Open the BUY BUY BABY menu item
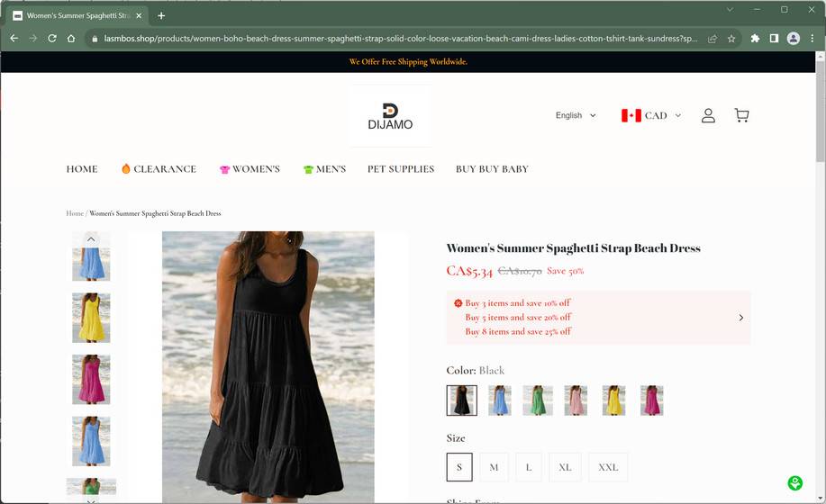 point(492,169)
